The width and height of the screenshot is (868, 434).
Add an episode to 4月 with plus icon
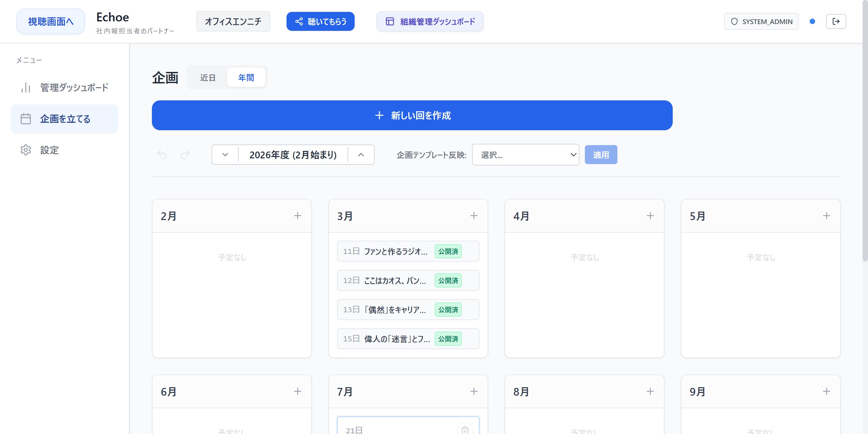tap(650, 216)
